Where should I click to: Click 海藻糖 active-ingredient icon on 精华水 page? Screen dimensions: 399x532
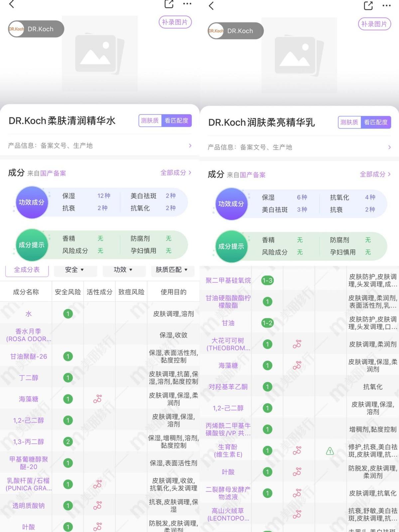pyautogui.click(x=97, y=399)
